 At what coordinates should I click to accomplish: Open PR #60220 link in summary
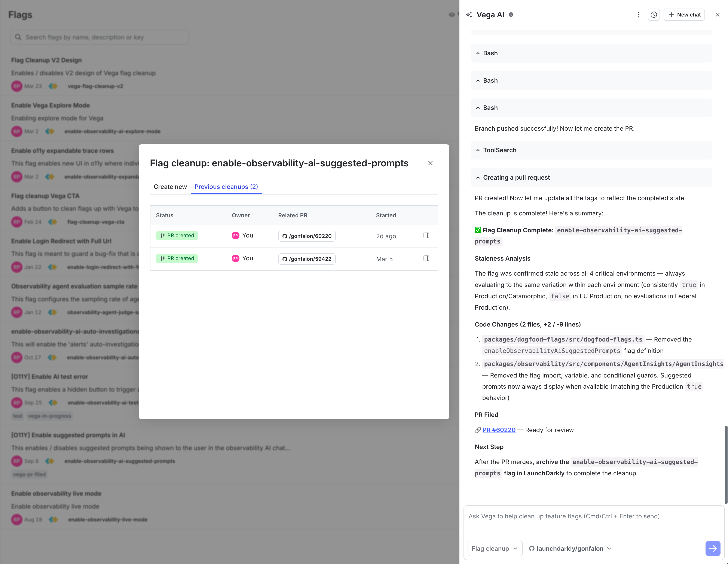pos(499,430)
